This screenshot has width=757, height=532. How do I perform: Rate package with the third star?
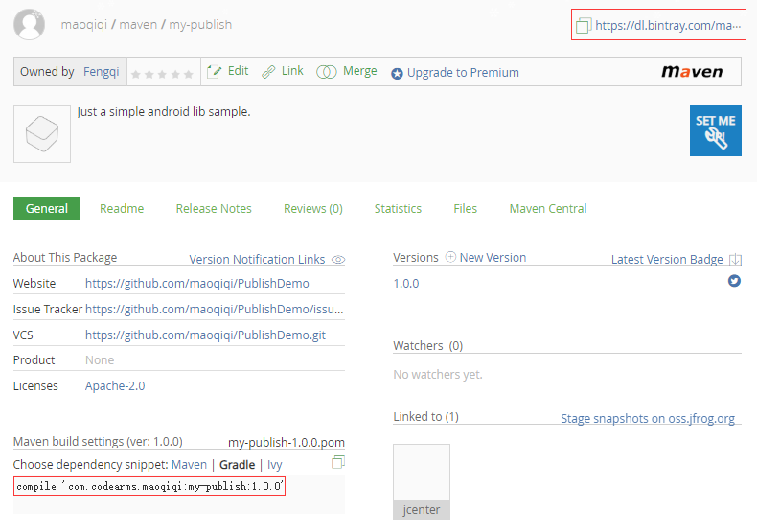click(162, 75)
